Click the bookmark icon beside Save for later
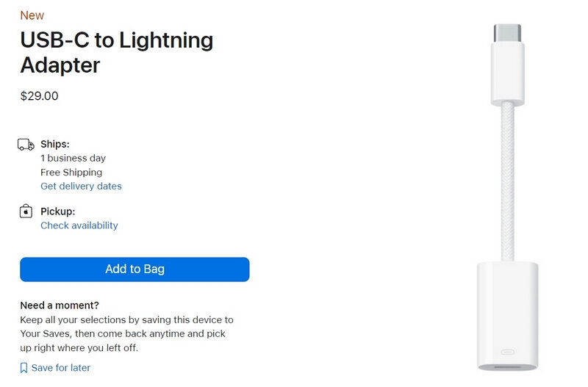The image size is (588, 387). pyautogui.click(x=24, y=368)
